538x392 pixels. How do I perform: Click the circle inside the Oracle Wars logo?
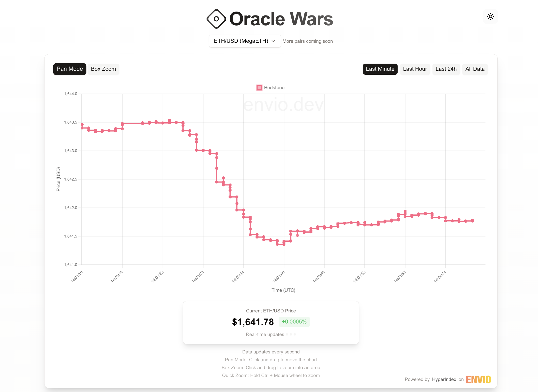pos(216,18)
